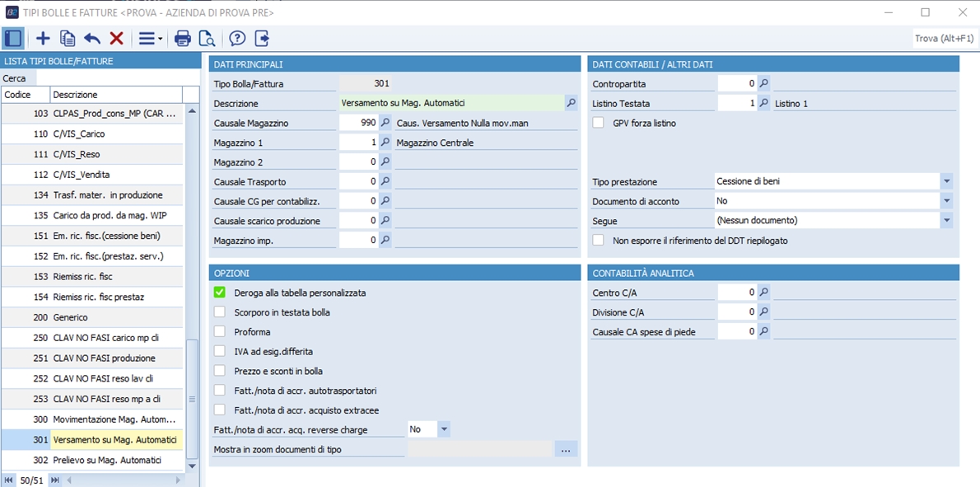This screenshot has height=487, width=980.
Task: Uncheck Deroga alla tabella personalizzata
Action: (x=219, y=292)
